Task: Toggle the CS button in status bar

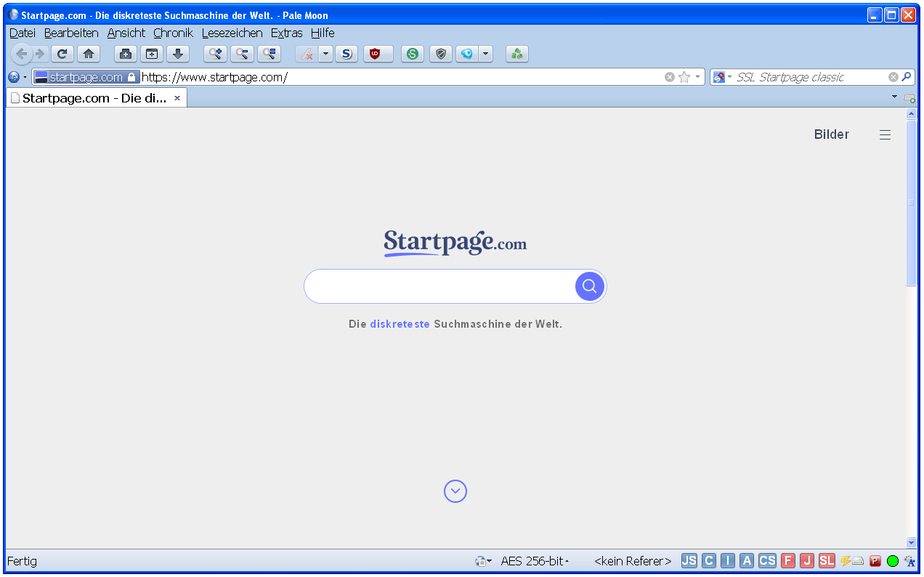Action: point(767,561)
